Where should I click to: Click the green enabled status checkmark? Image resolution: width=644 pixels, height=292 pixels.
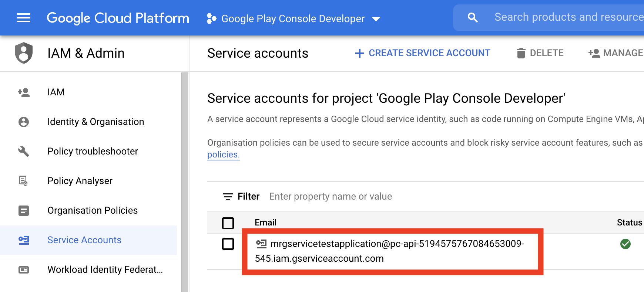pos(625,244)
